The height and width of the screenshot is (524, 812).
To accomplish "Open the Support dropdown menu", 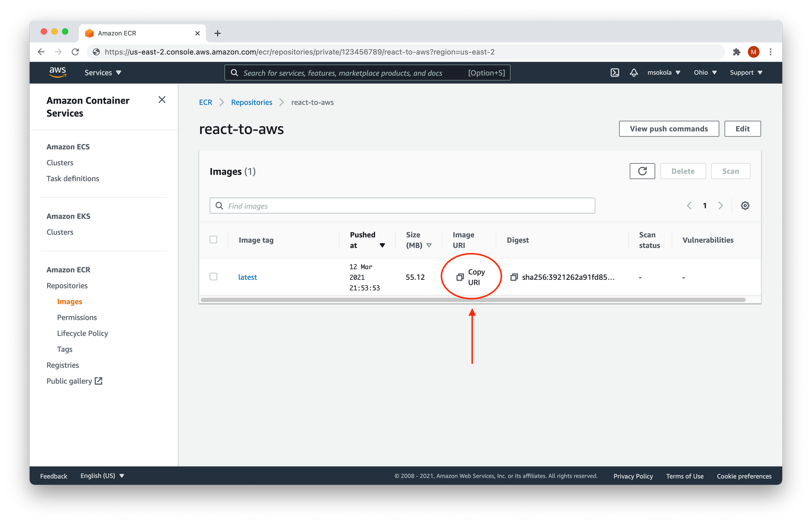I will [746, 72].
